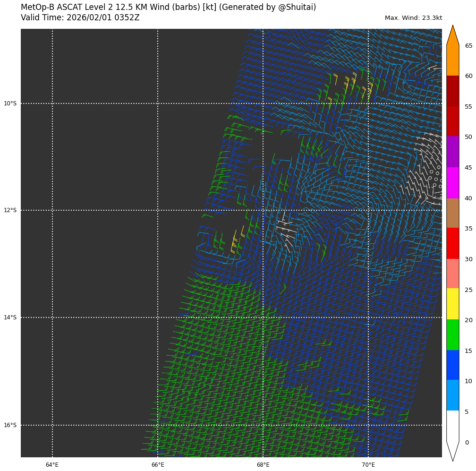Click the 68°E longitude axis label
The width and height of the screenshot is (476, 471).
tap(263, 465)
